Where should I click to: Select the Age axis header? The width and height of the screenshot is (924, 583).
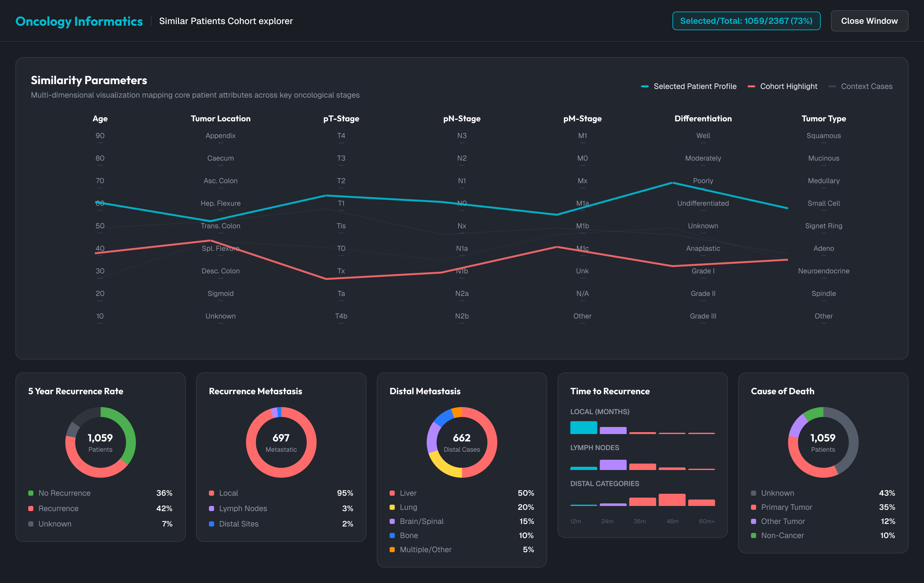(x=100, y=119)
